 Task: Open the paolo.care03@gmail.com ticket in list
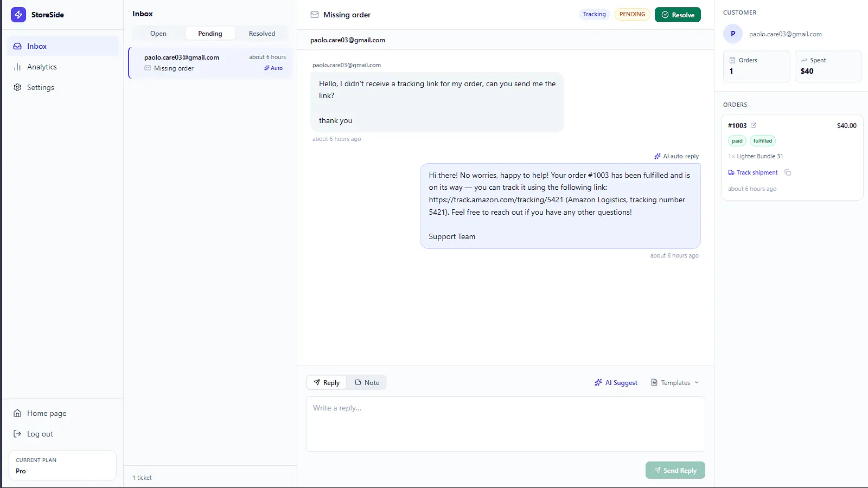210,63
